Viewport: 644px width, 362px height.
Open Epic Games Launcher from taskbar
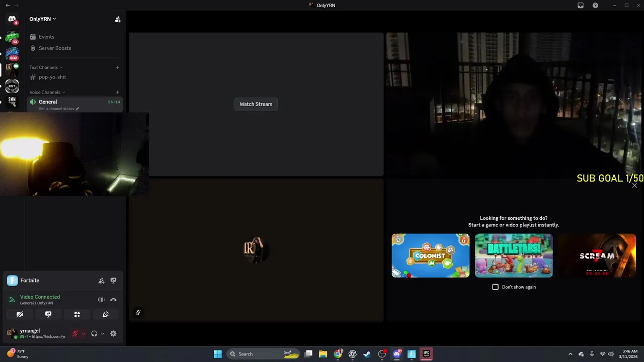tap(426, 354)
